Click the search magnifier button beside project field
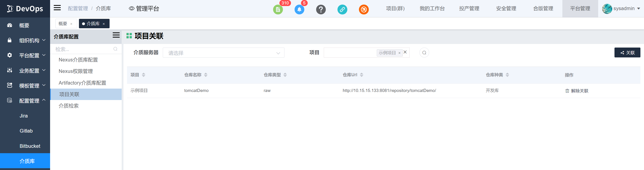The image size is (644, 170). 424,53
